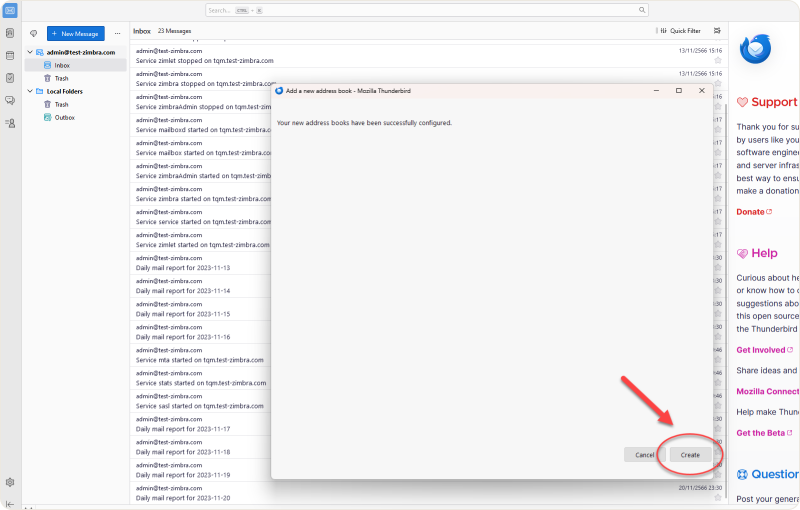
Task: Select the admin@test-zimbra.com account
Action: point(76,52)
